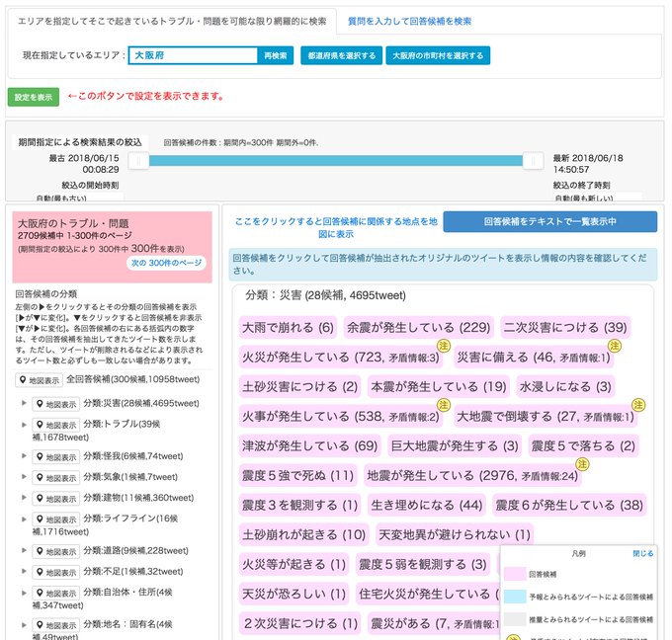Click answer candidate 天変地異が避けられない (1)
This screenshot has width=672, height=640.
click(x=455, y=534)
